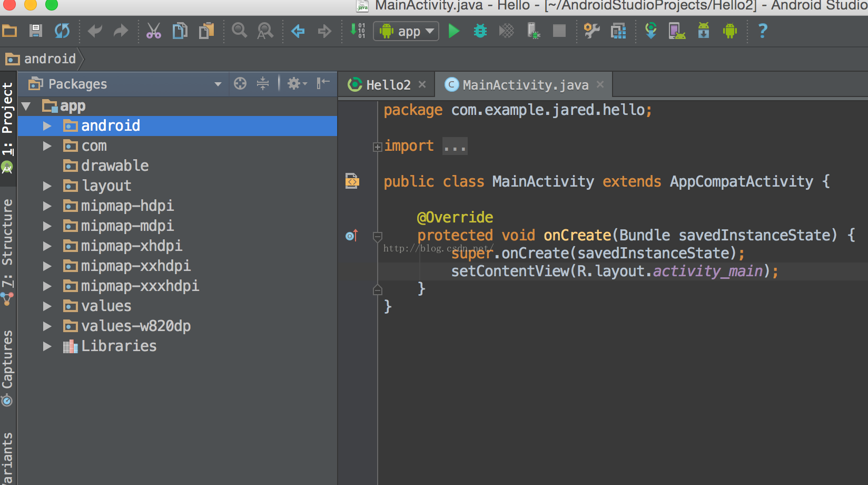The width and height of the screenshot is (868, 485).
Task: Click the Synchronize refresh icon
Action: (62, 31)
